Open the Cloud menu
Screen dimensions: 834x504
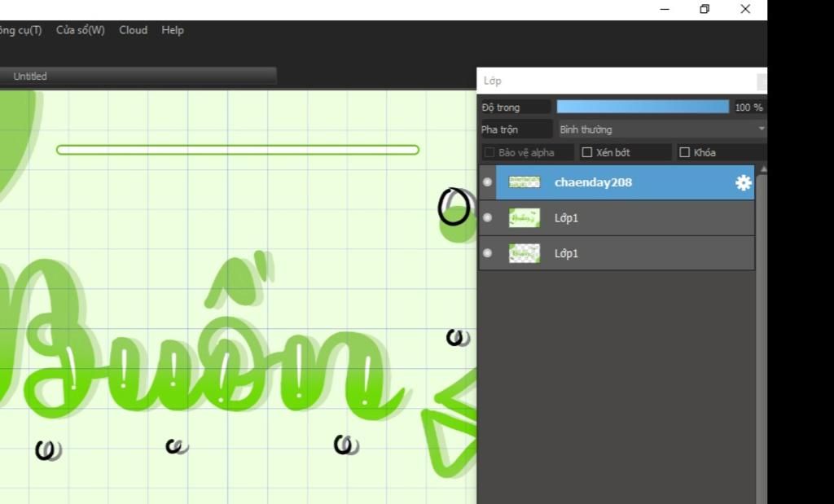[x=133, y=30]
